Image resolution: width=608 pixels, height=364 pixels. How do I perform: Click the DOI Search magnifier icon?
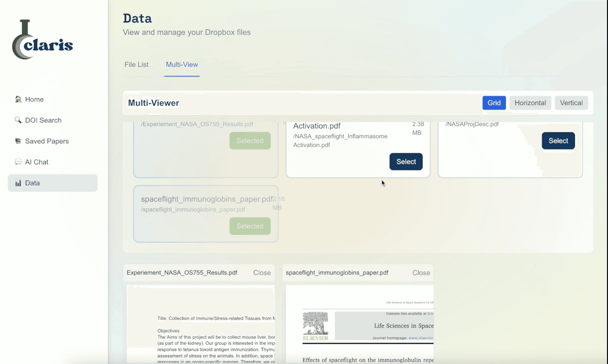[18, 120]
